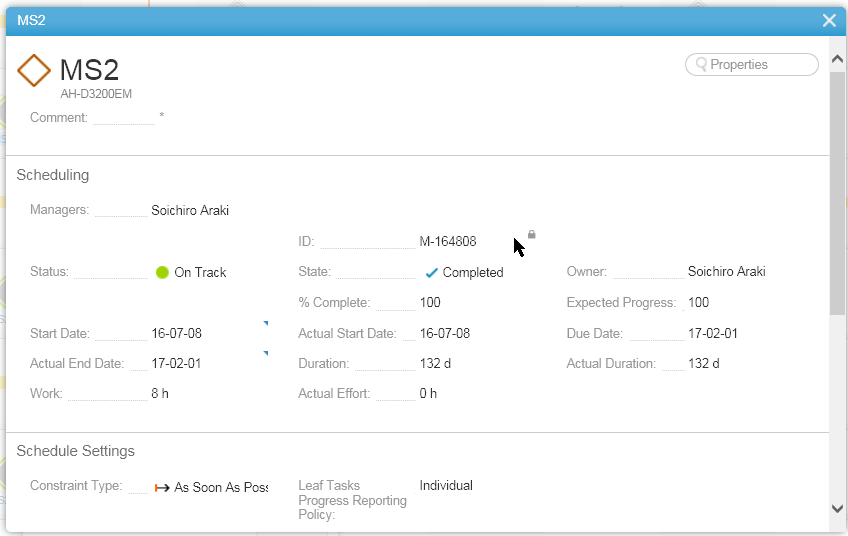Collapse the Schedule Settings section header
The width and height of the screenshot is (848, 536).
pos(76,451)
